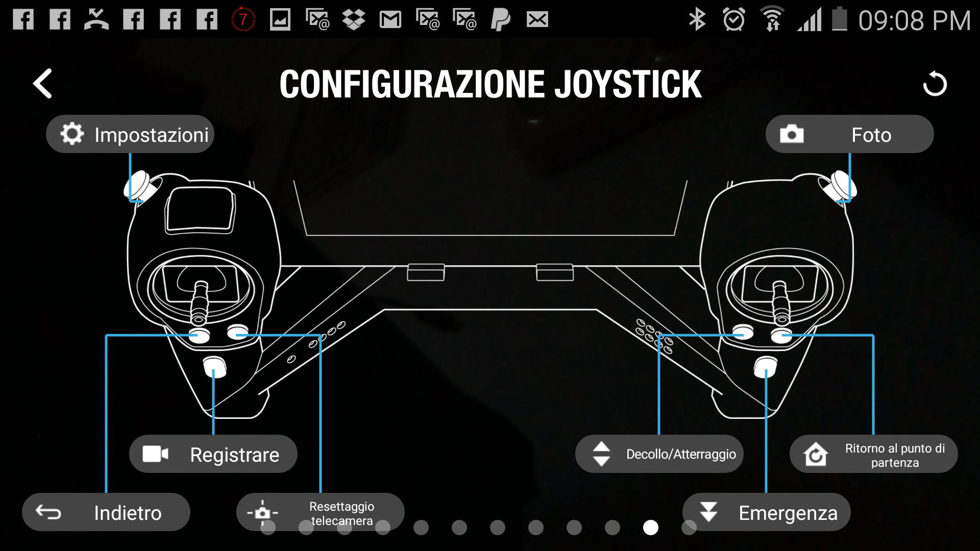980x551 pixels.
Task: Tap the Foto label text
Action: point(871,134)
